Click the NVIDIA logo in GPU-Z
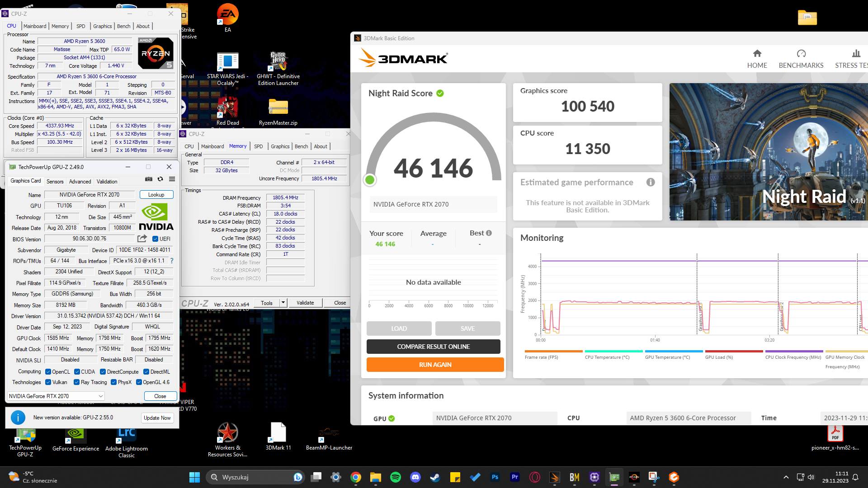Screen dimensions: 868x488 pyautogui.click(x=156, y=217)
